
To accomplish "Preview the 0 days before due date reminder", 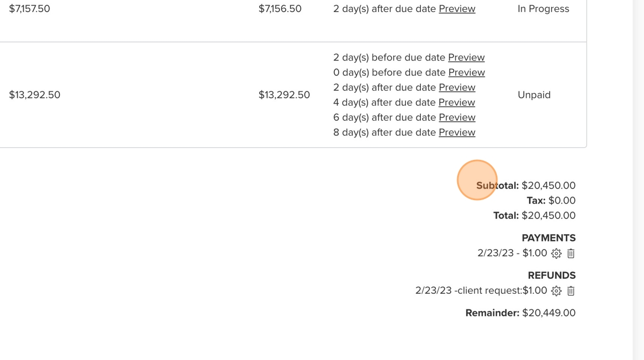I will (466, 72).
